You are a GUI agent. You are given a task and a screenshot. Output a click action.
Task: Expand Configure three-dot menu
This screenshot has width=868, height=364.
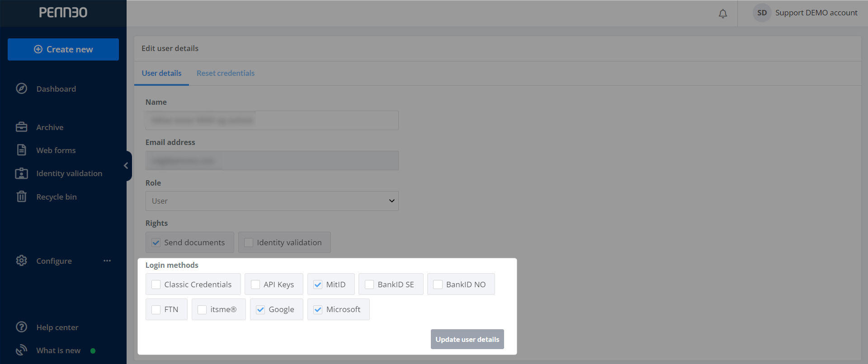pyautogui.click(x=107, y=261)
